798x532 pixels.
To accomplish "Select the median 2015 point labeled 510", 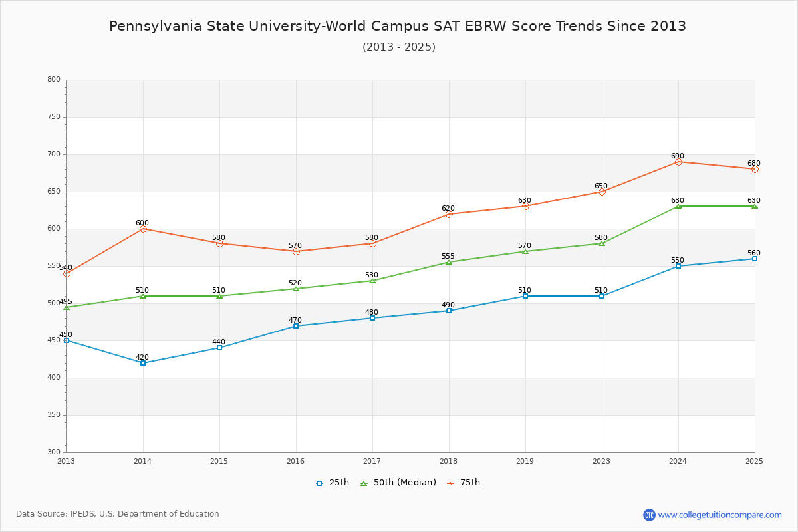I will tap(219, 296).
